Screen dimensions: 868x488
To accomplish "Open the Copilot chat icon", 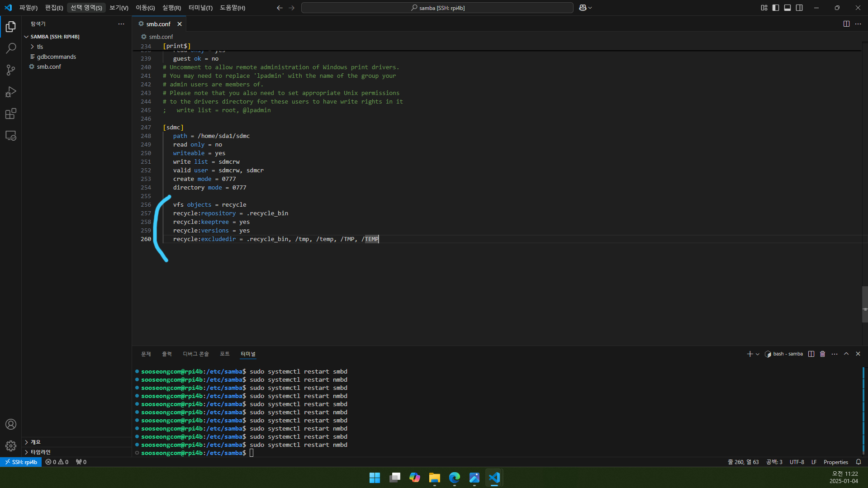I will point(583,8).
